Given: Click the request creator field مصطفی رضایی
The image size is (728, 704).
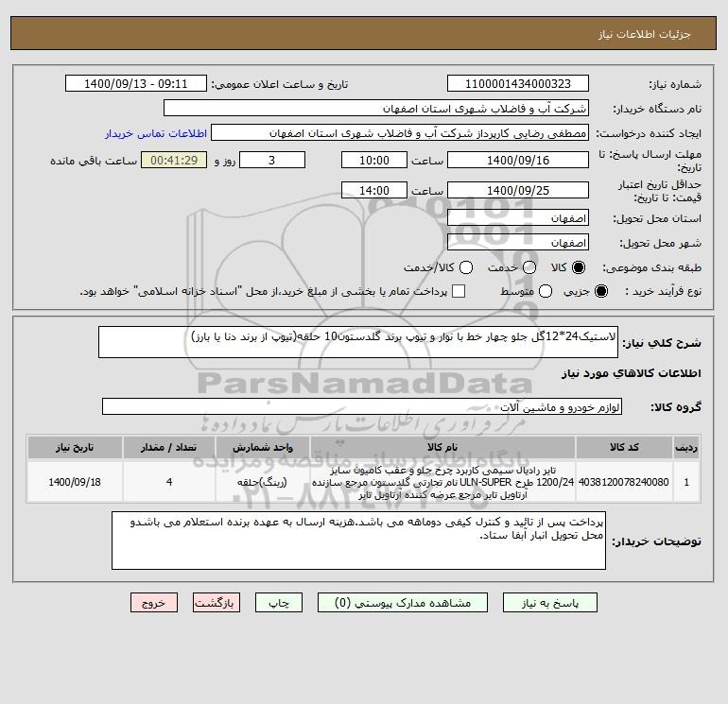Looking at the screenshot, I should [400, 133].
